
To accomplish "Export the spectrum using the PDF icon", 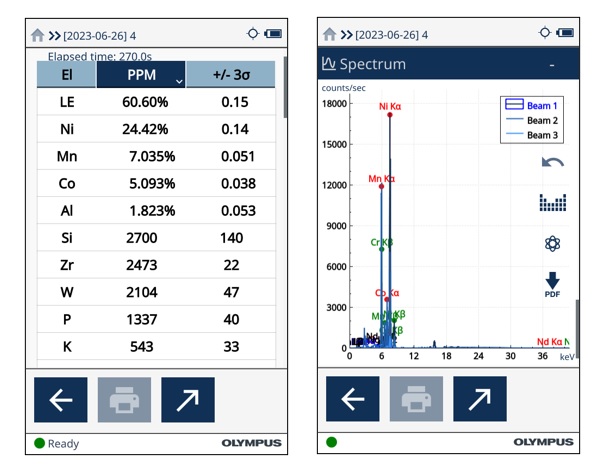I will coord(552,285).
